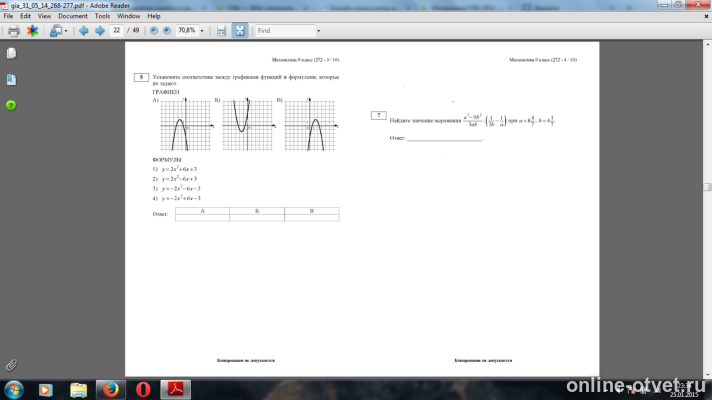Expand the collaborate icon dropdown arrow

point(66,31)
